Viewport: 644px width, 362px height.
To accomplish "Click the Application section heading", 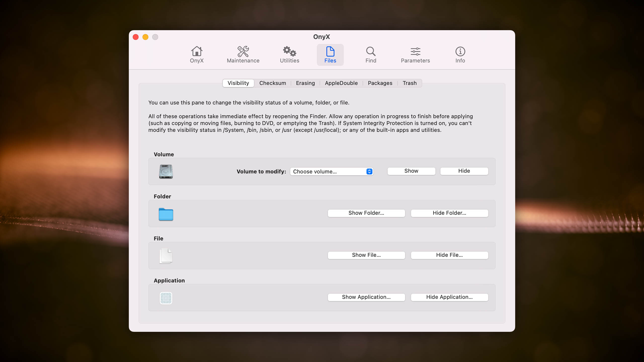I will coord(169,281).
